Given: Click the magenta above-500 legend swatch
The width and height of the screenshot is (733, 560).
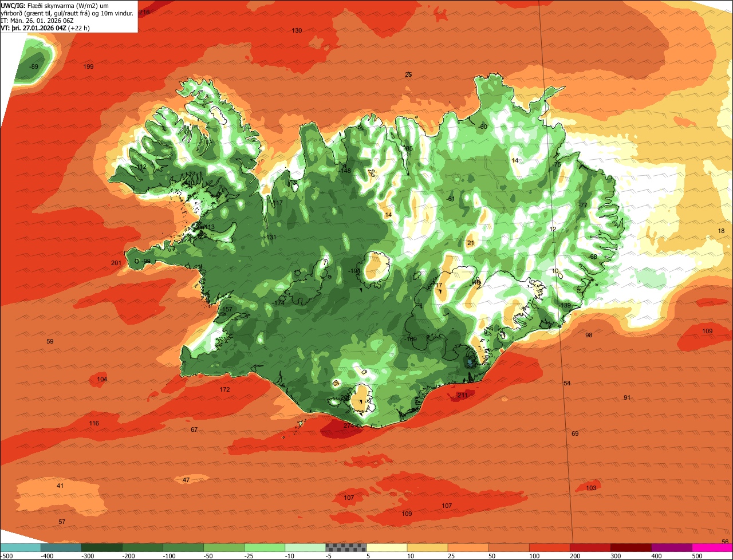Looking at the screenshot, I should click(x=712, y=547).
